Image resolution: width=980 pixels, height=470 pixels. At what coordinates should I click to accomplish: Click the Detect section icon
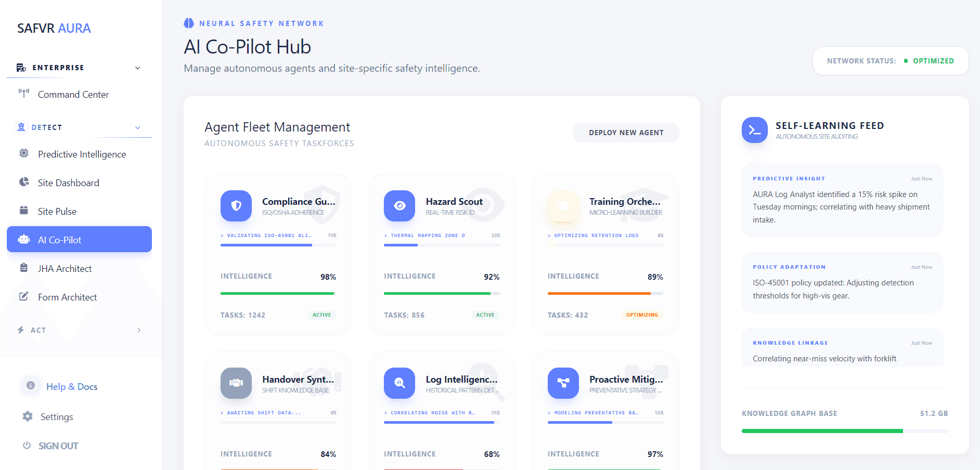(x=21, y=127)
